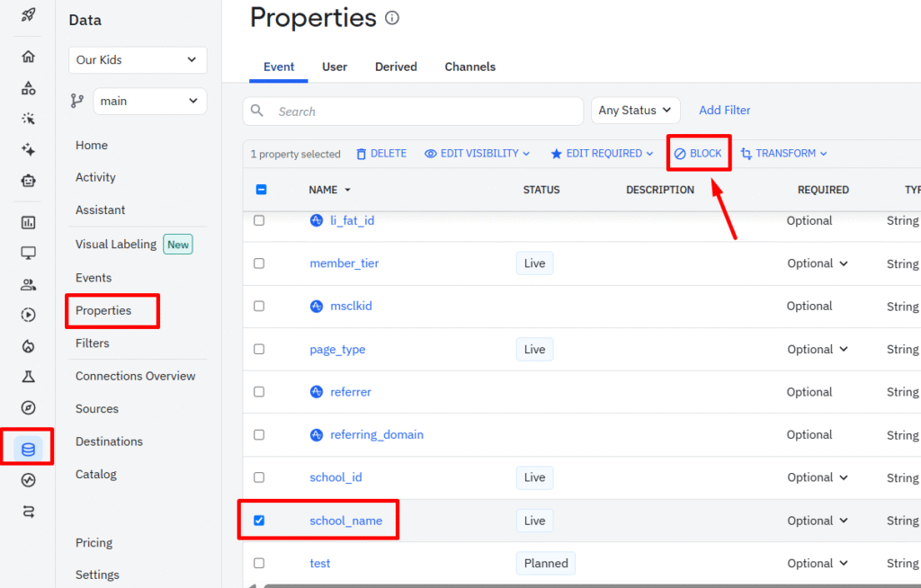
Task: Click the property Search input field
Action: click(x=423, y=111)
